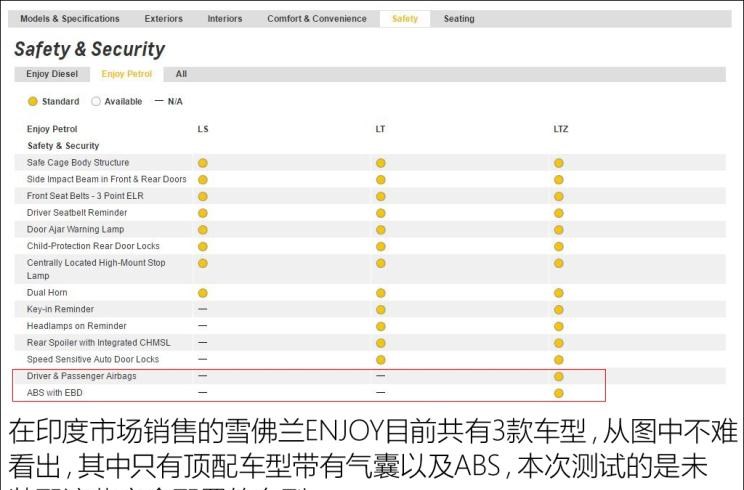The image size is (744, 490).
Task: Click the yellow Standard legend dot
Action: pos(33,102)
